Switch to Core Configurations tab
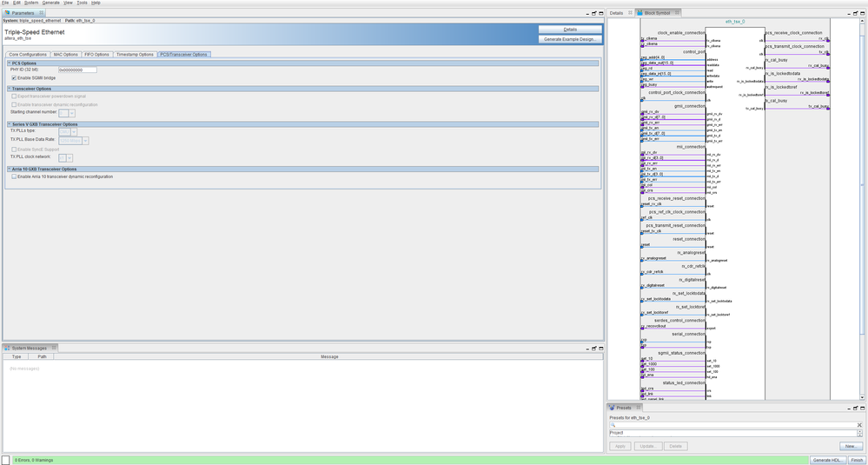 pyautogui.click(x=28, y=54)
